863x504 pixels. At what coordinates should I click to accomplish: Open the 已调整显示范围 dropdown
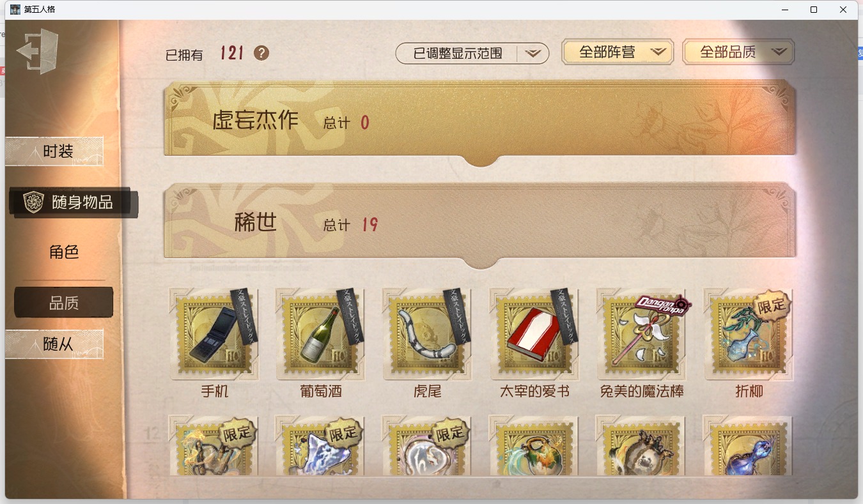(x=472, y=54)
